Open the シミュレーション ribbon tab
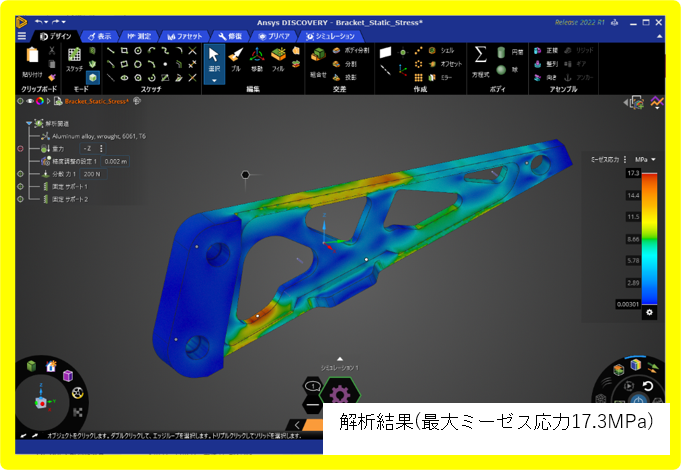681x470 pixels. click(331, 36)
